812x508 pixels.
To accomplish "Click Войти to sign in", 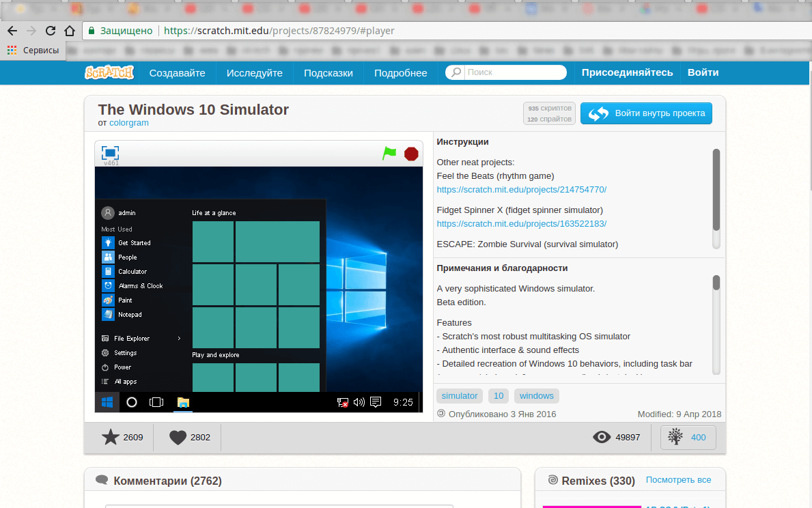I will (x=703, y=72).
